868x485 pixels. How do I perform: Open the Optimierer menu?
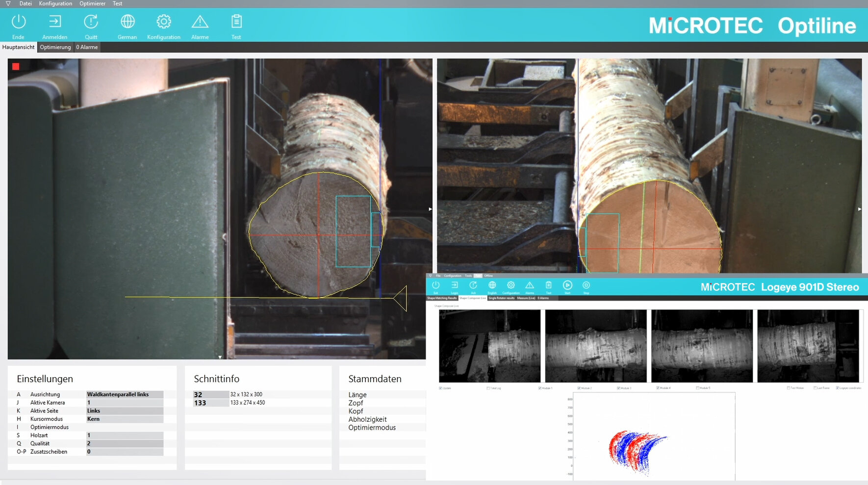[92, 3]
